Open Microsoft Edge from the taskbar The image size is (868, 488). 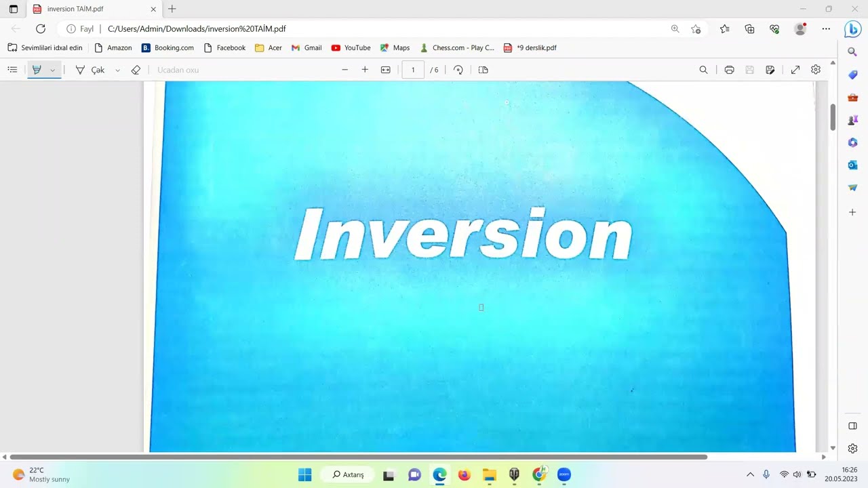click(x=439, y=474)
